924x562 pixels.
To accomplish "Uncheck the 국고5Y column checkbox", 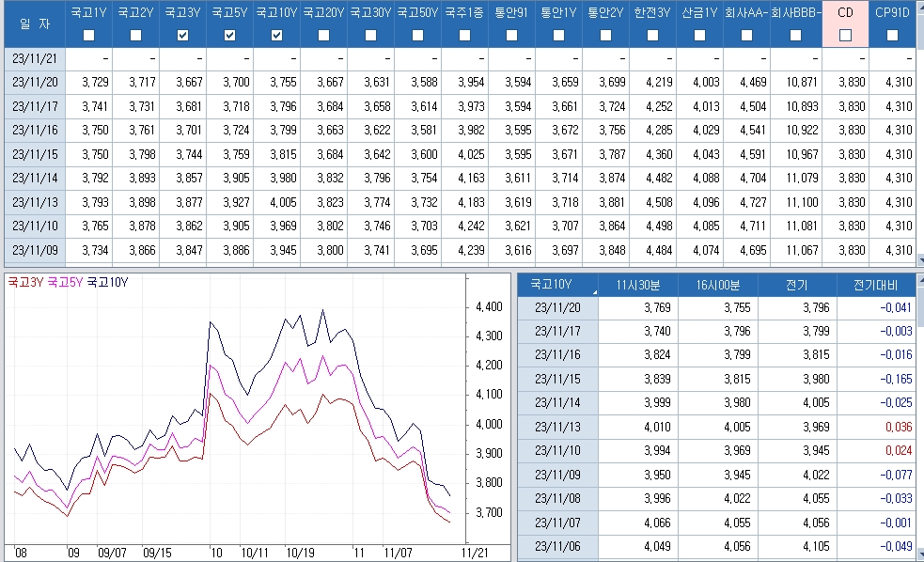I will (230, 35).
